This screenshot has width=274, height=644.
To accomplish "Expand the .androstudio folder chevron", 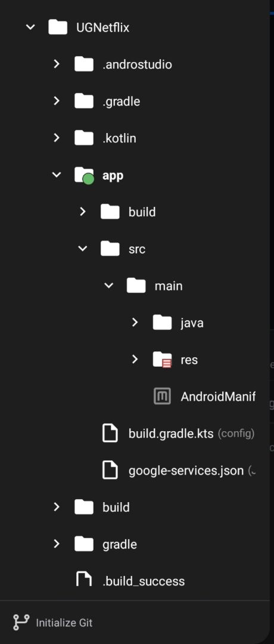I will point(57,64).
